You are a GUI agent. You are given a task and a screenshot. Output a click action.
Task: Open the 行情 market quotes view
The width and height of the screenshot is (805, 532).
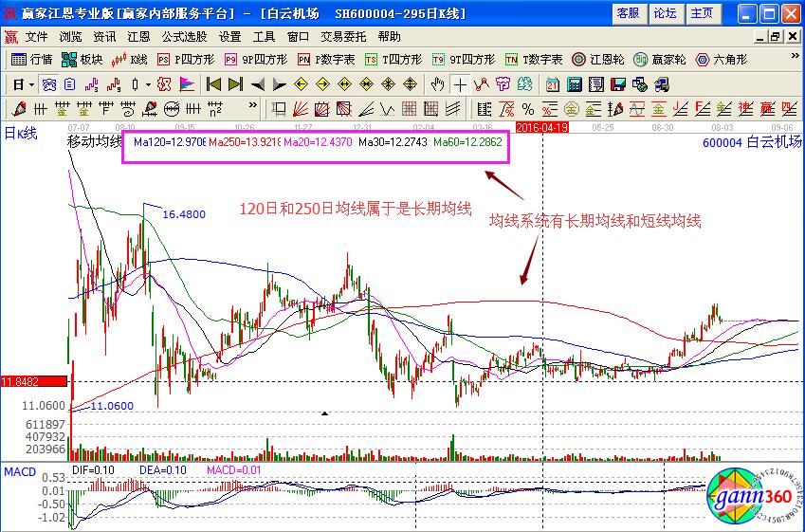tap(32, 59)
